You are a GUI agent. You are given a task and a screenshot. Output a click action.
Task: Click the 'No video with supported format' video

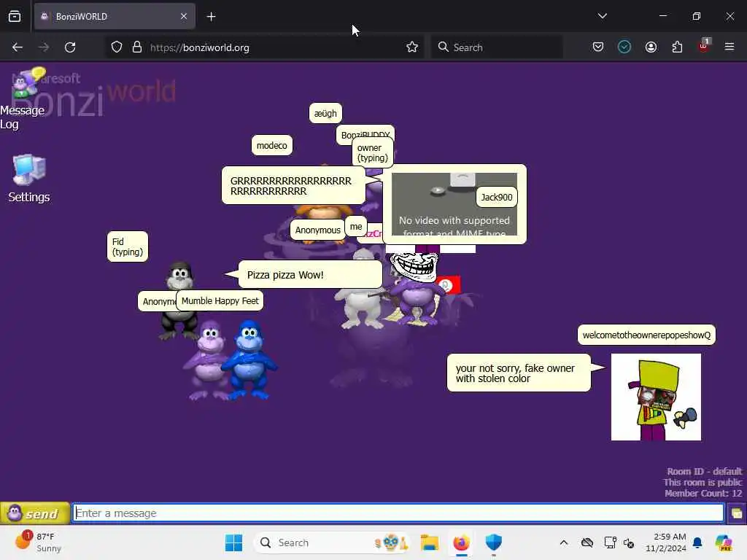[454, 204]
